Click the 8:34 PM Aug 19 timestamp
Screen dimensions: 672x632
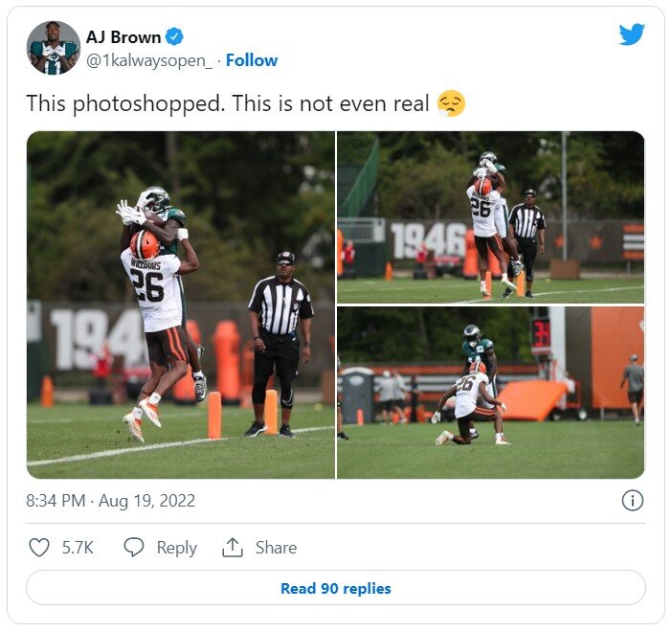(x=111, y=501)
